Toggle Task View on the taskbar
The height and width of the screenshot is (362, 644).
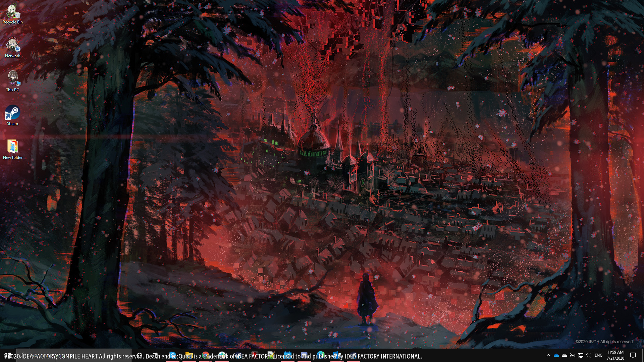(154, 356)
